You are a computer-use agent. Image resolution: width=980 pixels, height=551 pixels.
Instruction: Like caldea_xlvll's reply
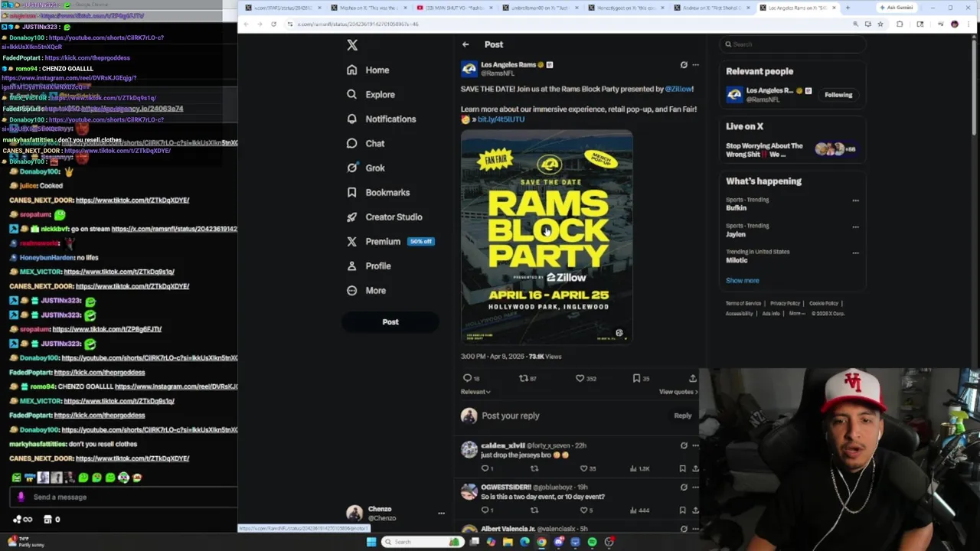(588, 468)
